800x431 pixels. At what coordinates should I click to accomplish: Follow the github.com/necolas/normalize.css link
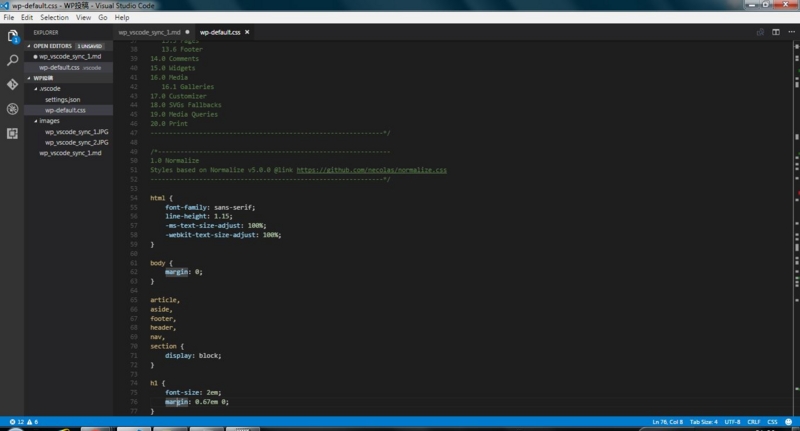pyautogui.click(x=371, y=170)
